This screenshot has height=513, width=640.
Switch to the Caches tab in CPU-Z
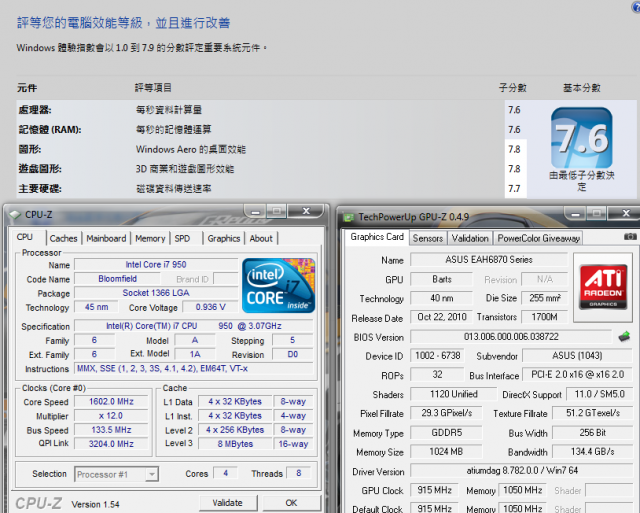(63, 238)
